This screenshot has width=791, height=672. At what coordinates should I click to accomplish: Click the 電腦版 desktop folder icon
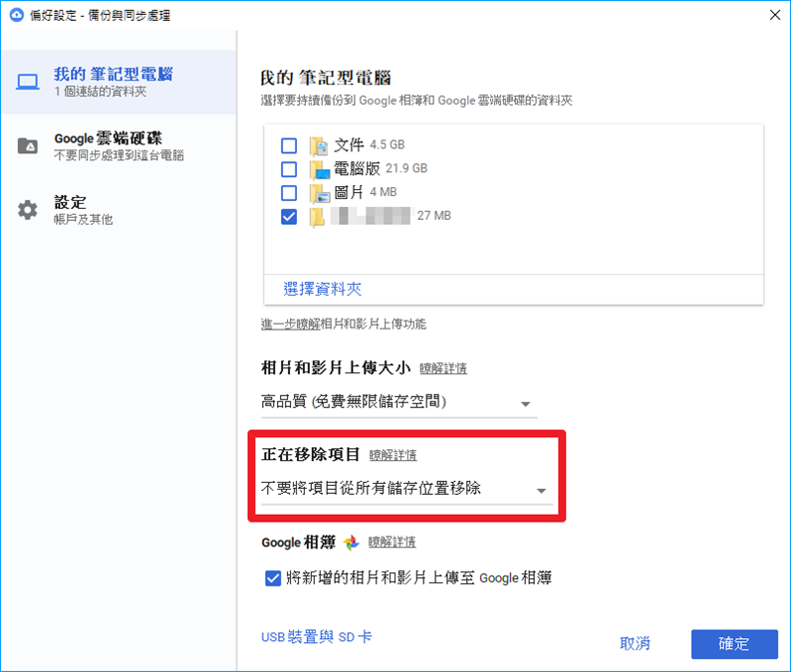(x=320, y=170)
